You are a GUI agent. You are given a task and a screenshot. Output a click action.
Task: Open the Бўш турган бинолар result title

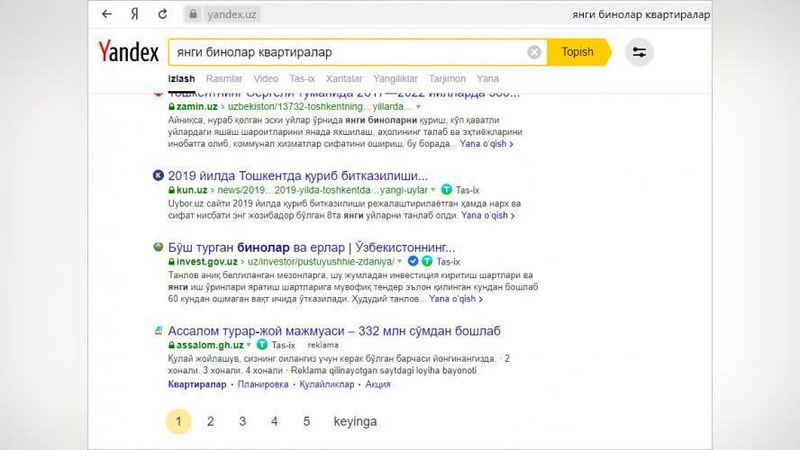click(x=311, y=247)
